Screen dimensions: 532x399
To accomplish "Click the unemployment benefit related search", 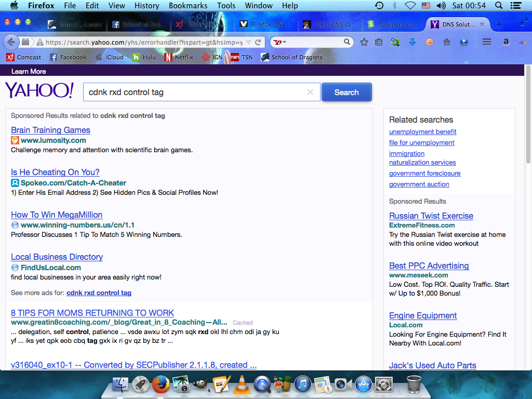I will [x=422, y=131].
